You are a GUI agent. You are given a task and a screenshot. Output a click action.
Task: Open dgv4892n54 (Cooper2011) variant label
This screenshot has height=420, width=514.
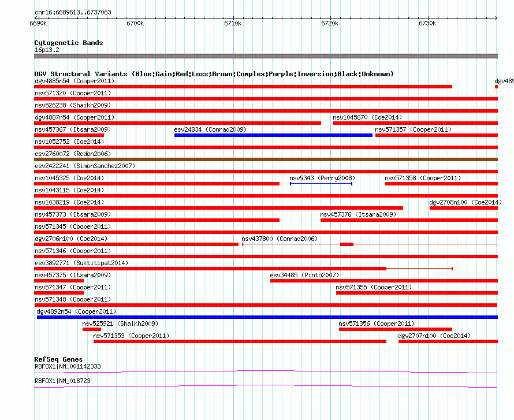click(76, 311)
